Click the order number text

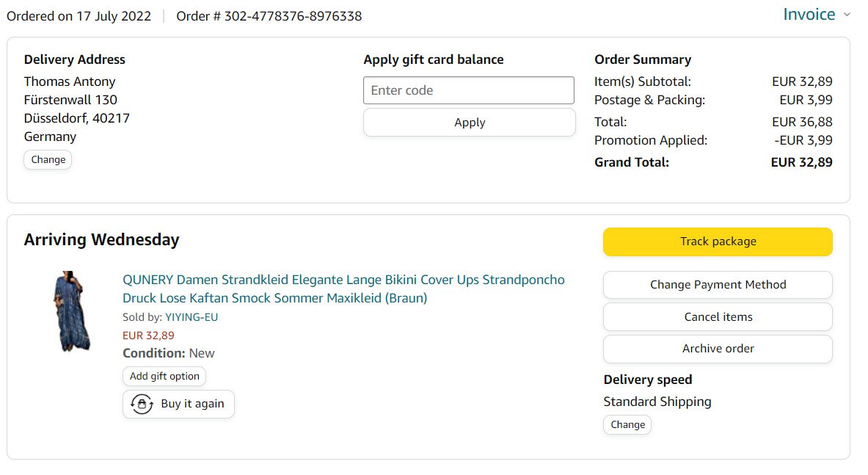coord(269,16)
